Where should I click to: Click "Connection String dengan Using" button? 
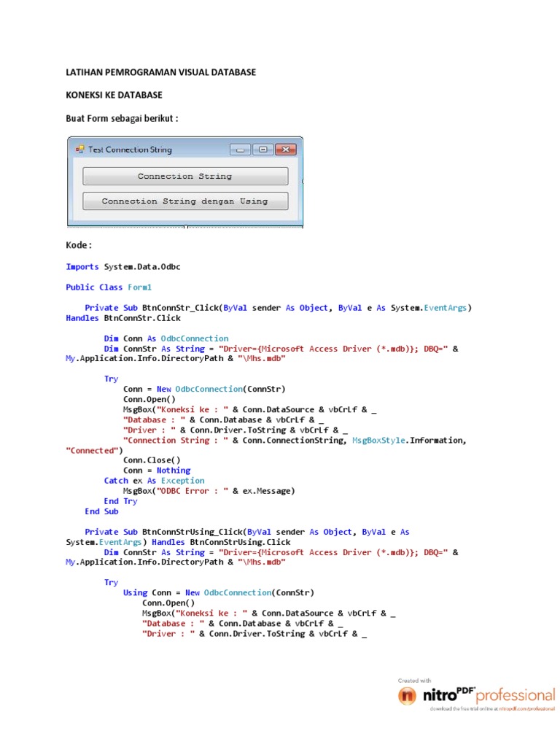tap(185, 201)
